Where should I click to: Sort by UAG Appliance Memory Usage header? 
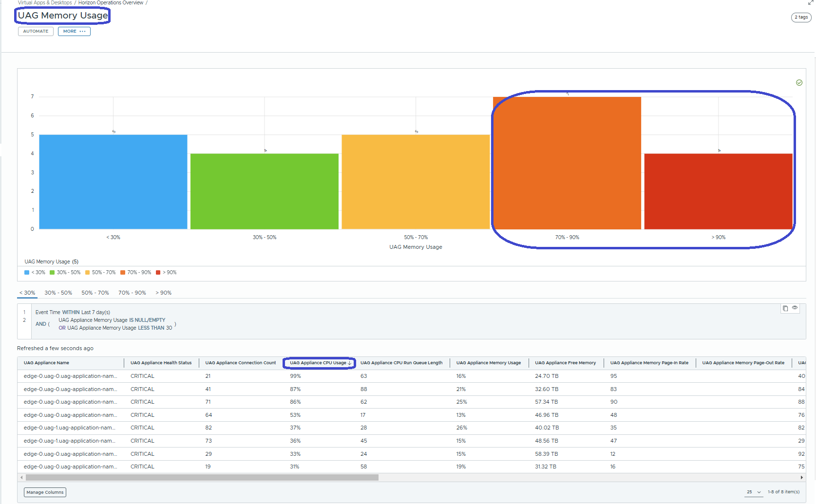[489, 363]
